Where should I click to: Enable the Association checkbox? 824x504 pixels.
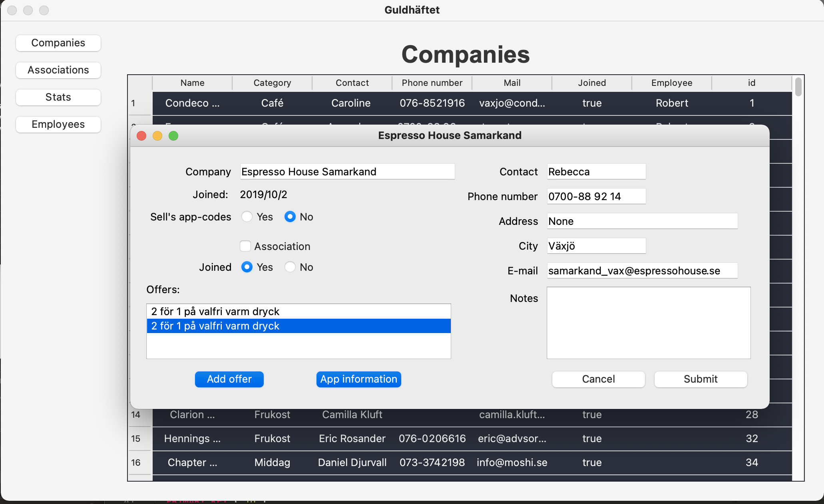coord(245,246)
